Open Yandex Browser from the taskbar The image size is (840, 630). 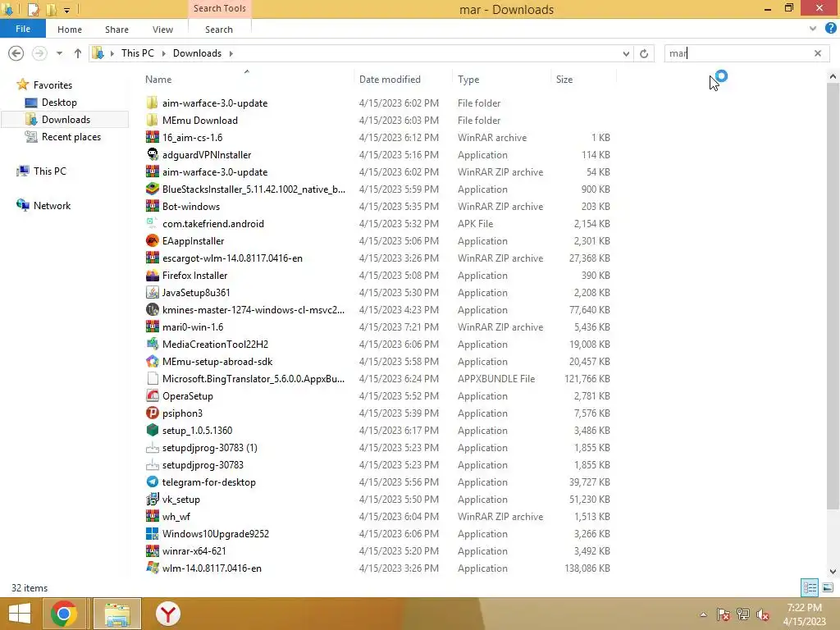[x=168, y=614]
